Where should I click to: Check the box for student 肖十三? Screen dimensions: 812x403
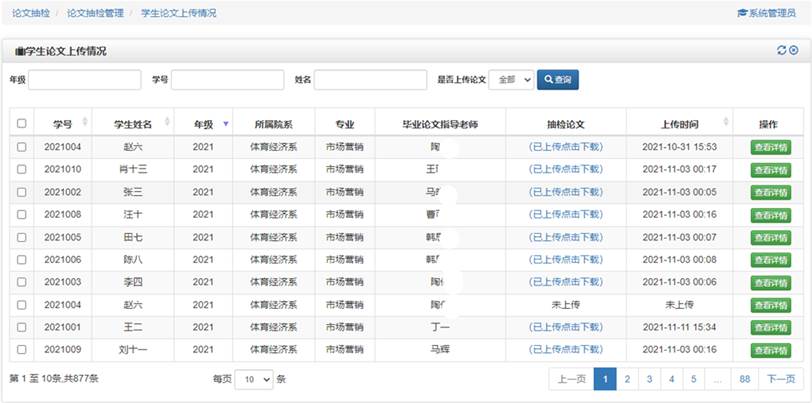[x=22, y=169]
